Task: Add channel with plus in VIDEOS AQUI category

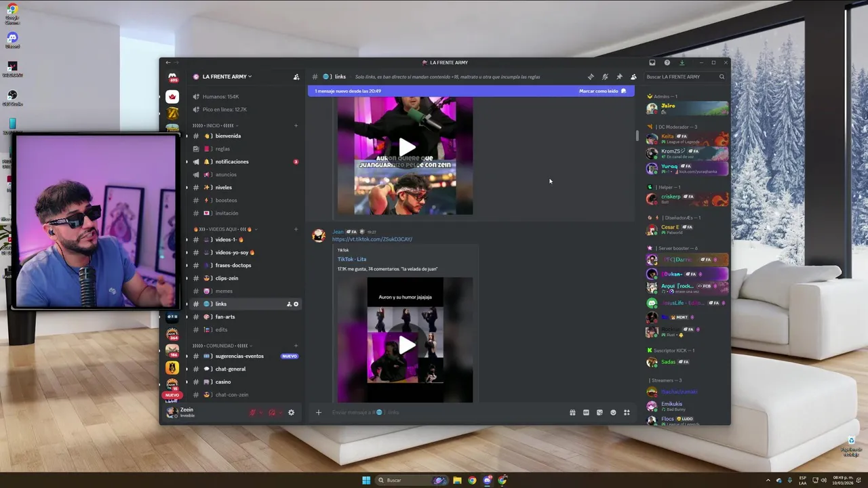Action: pos(296,229)
